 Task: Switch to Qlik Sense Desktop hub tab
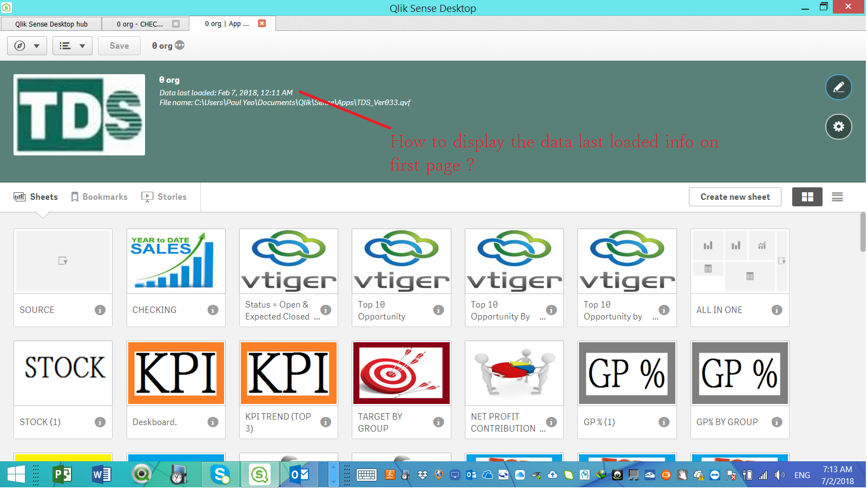pos(51,24)
